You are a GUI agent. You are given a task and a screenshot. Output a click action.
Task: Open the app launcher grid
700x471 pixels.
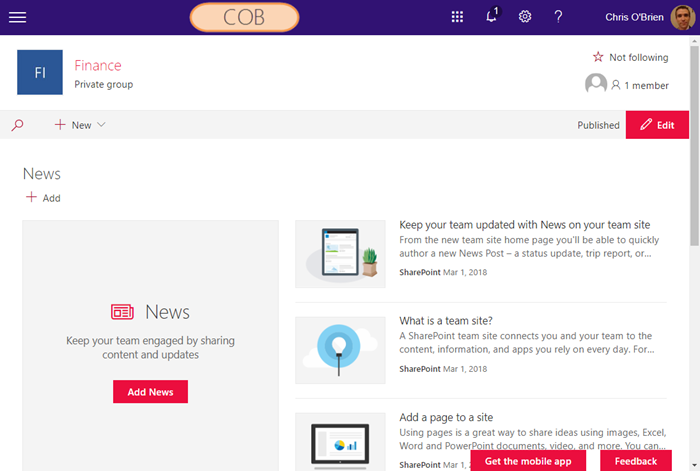pos(457,17)
